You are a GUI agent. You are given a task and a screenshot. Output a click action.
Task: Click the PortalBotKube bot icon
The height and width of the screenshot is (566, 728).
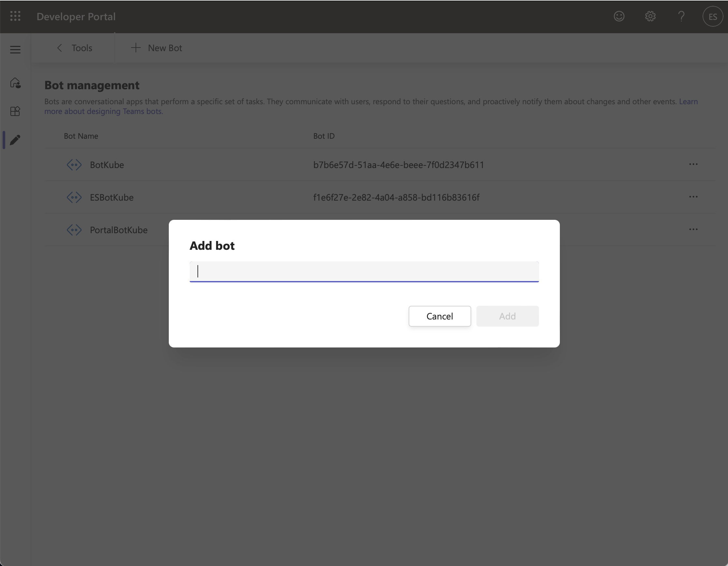tap(74, 230)
